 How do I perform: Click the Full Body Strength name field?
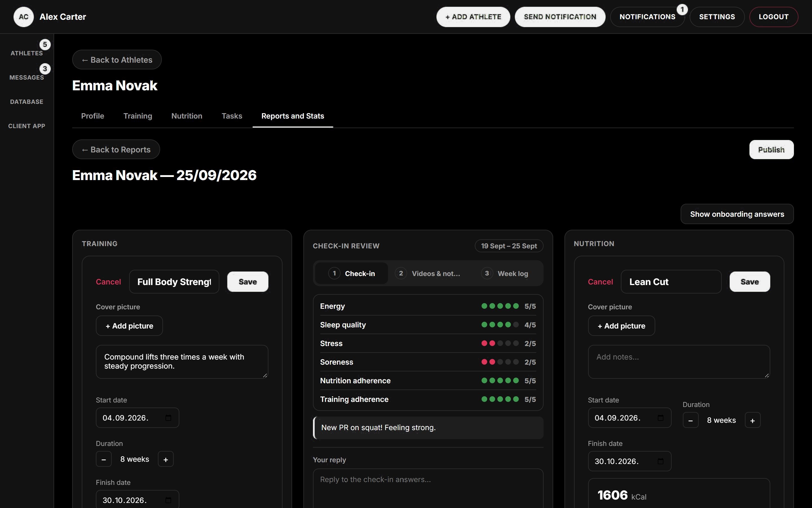(174, 282)
